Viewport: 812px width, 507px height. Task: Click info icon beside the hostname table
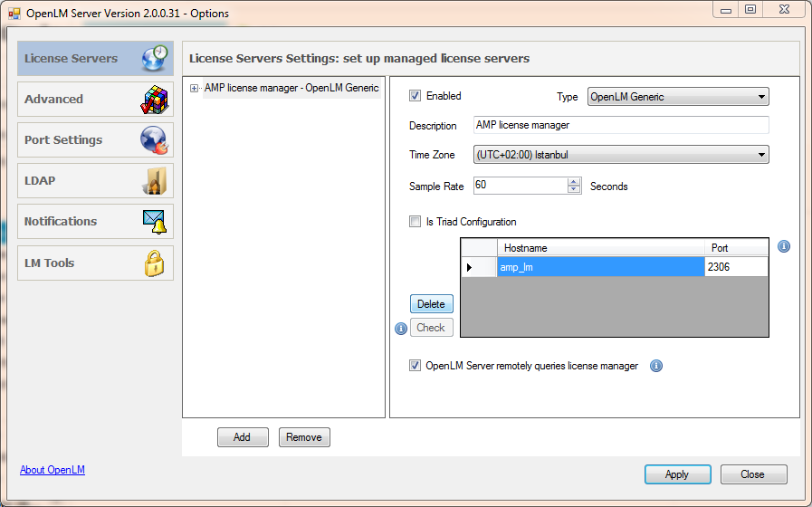784,246
